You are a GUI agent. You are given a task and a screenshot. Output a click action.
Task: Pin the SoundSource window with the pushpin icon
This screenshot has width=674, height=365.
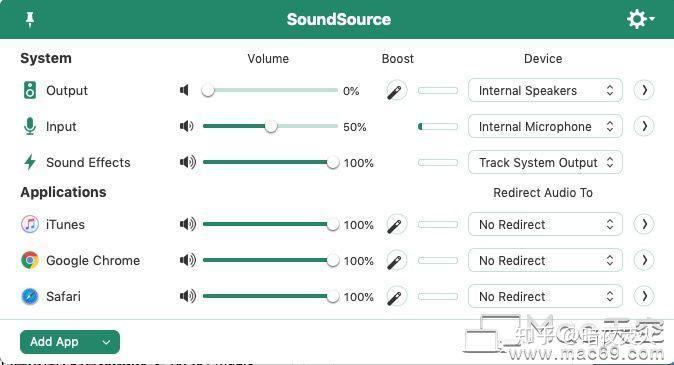[x=30, y=19]
